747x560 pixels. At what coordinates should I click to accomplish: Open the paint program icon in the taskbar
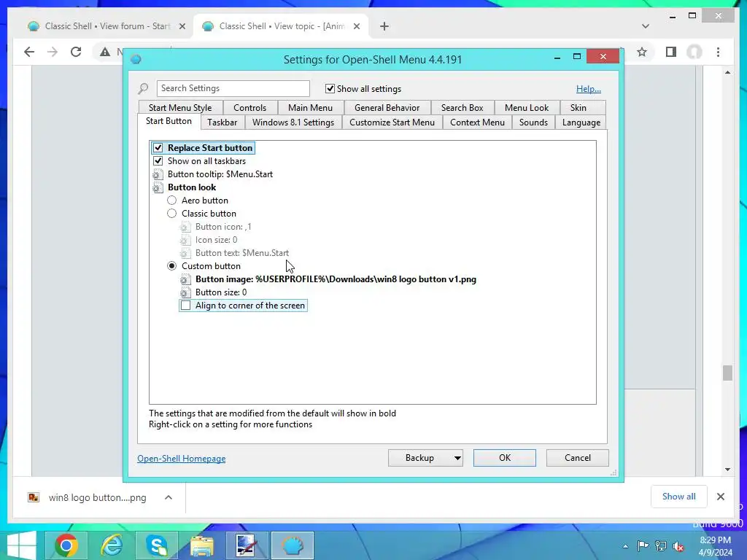(247, 545)
